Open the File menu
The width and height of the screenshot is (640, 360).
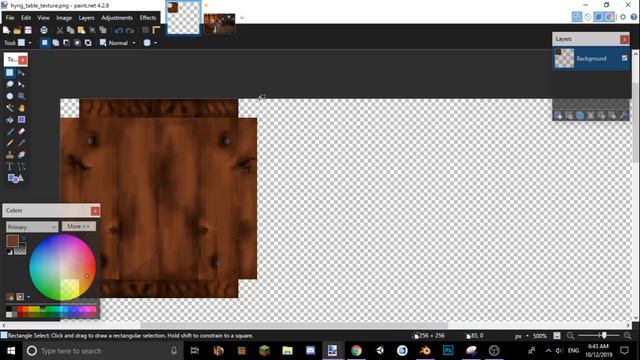[x=10, y=18]
